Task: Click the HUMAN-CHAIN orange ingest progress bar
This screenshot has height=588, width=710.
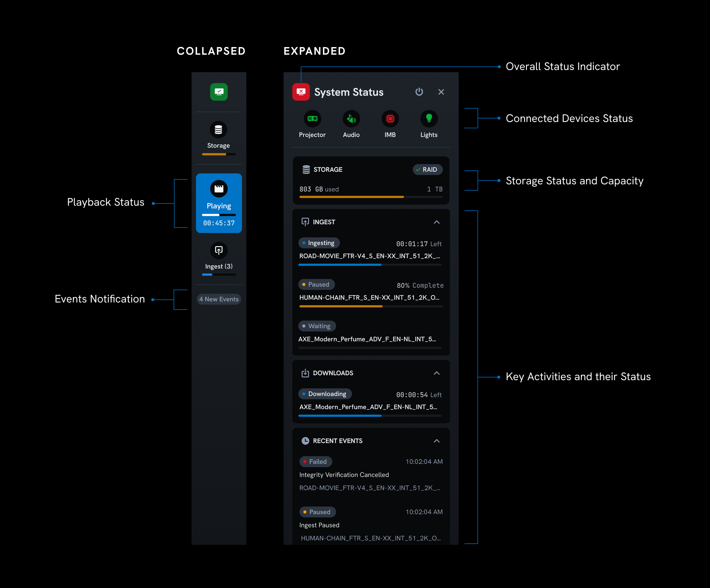Action: click(x=371, y=306)
